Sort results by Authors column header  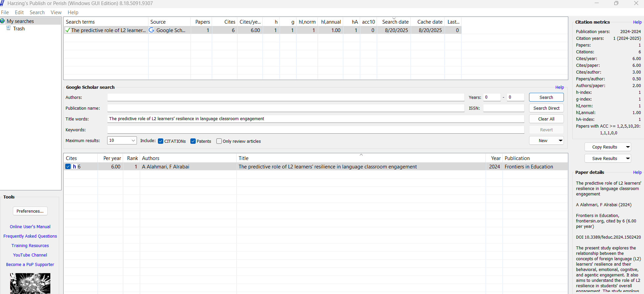[x=188, y=158]
